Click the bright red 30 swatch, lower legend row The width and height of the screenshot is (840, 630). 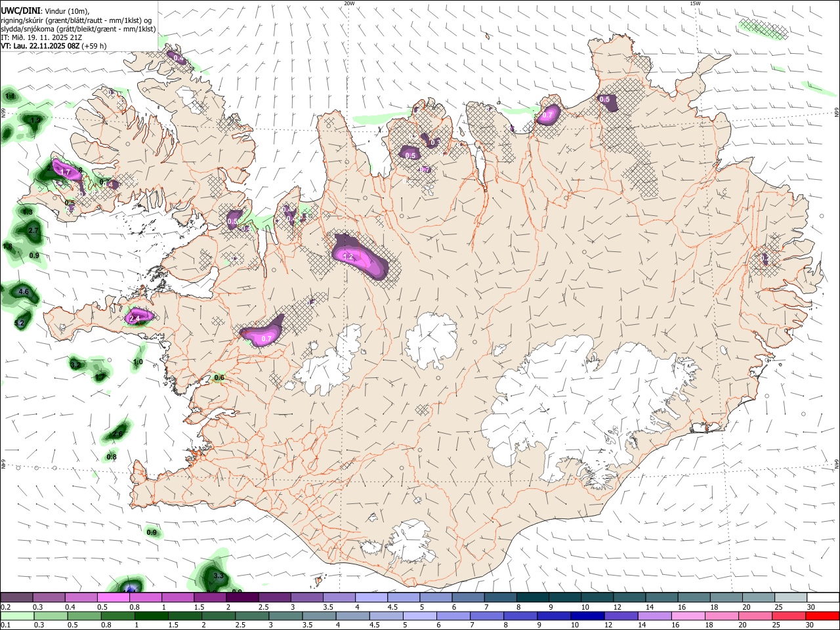(822, 616)
